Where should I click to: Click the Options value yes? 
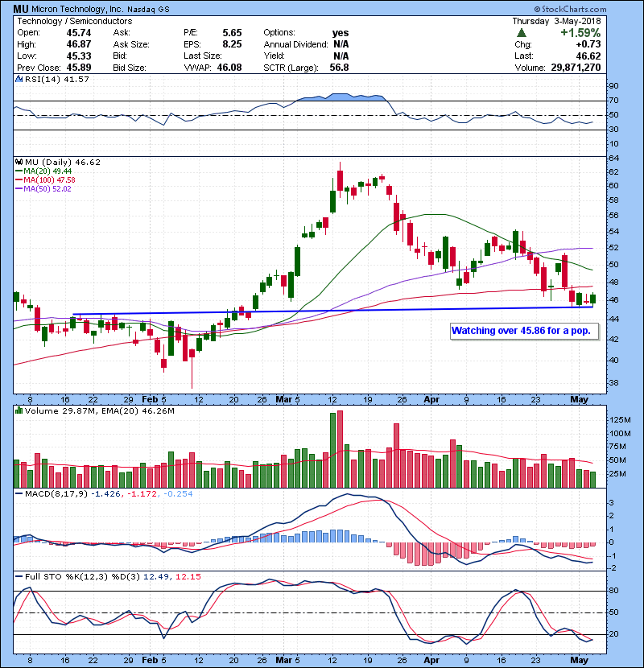341,33
